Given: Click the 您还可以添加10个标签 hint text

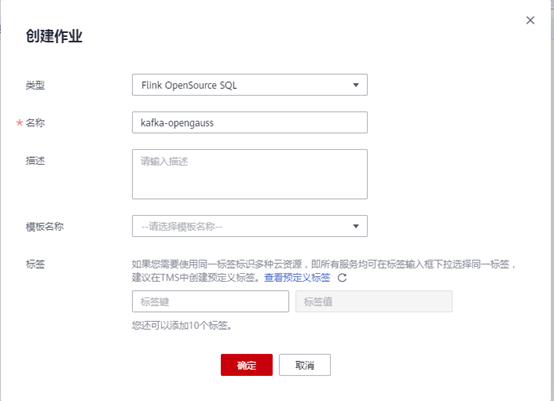Looking at the screenshot, I should [x=182, y=325].
